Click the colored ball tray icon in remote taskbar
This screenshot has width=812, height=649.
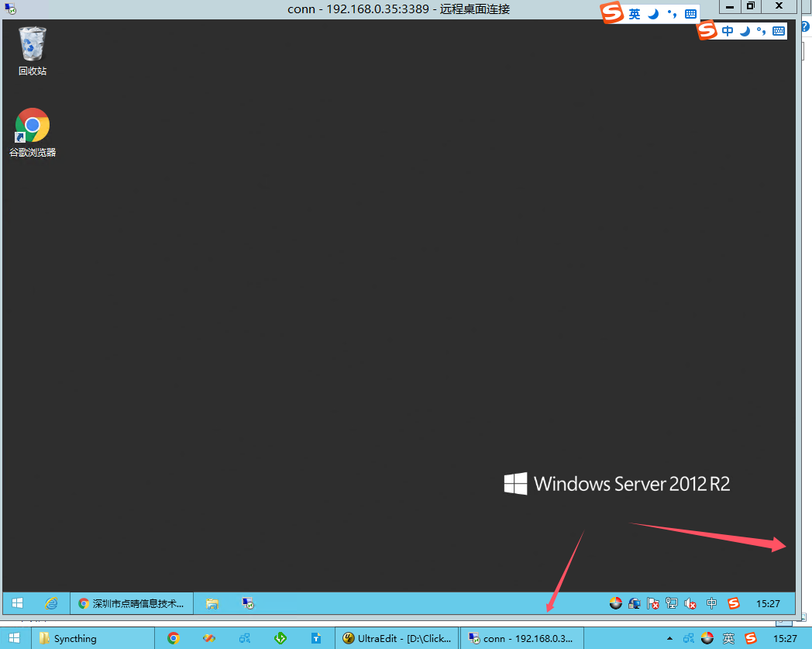(x=616, y=603)
